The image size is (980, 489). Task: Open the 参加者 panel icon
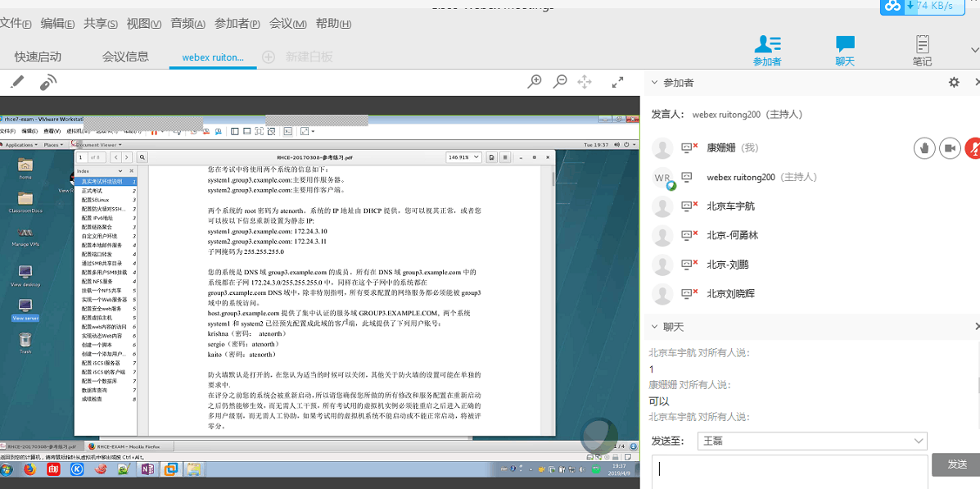pos(767,51)
